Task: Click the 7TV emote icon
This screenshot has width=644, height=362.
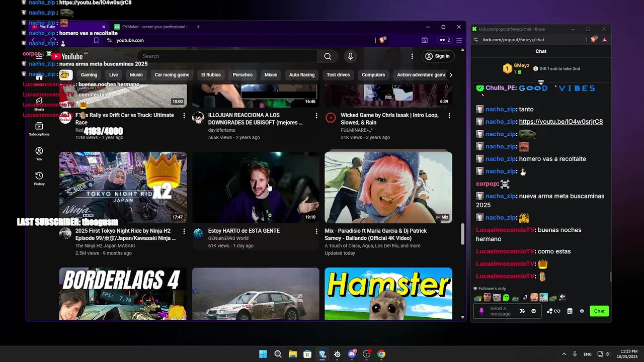Action: pyautogui.click(x=522, y=311)
